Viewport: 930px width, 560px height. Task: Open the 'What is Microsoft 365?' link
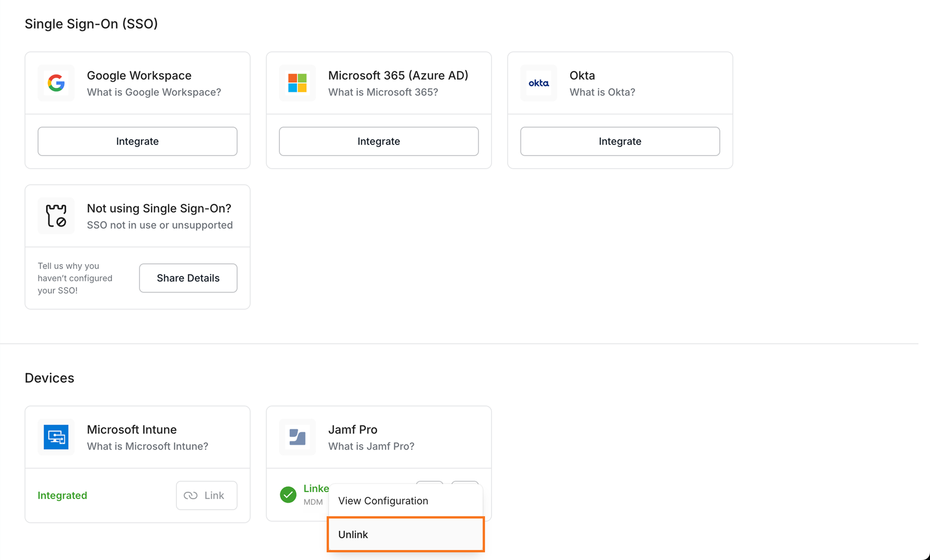click(383, 92)
